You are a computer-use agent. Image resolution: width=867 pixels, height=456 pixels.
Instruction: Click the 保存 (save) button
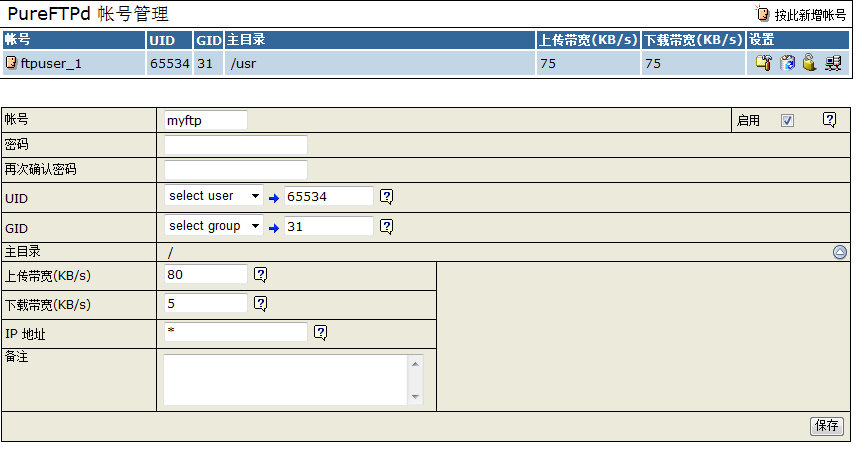(x=827, y=426)
